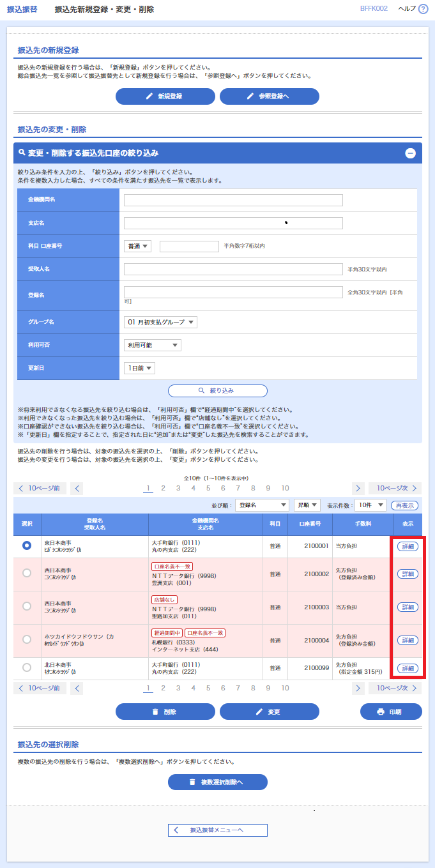Click the 手数料 column header
Screen dimensions: 435x868
(x=363, y=524)
